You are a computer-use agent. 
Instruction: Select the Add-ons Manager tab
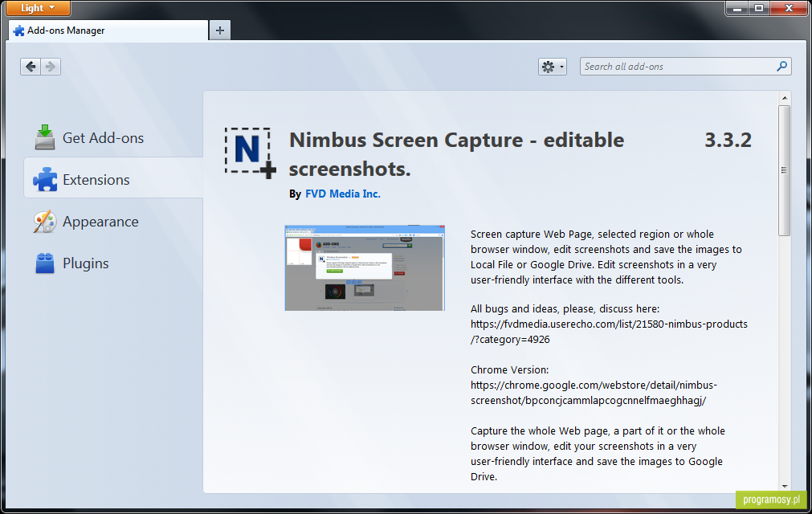[108, 31]
